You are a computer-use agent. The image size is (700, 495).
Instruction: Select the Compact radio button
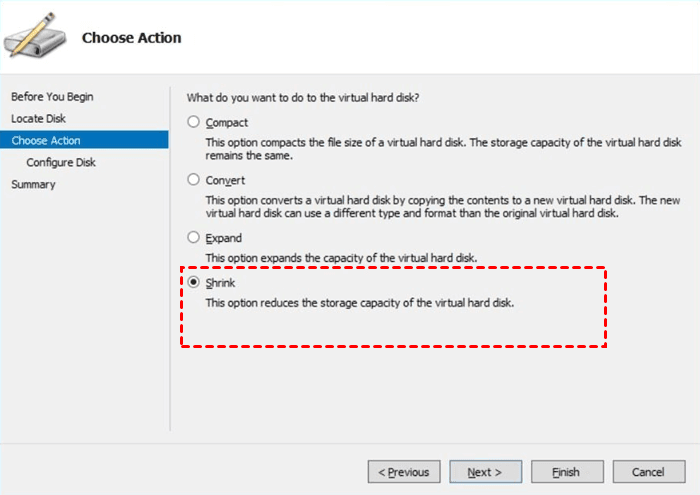(x=194, y=123)
